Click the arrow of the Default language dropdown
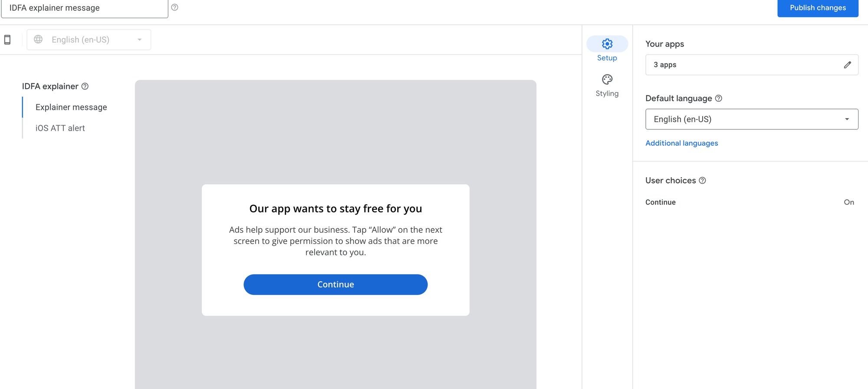The width and height of the screenshot is (868, 389). click(847, 119)
